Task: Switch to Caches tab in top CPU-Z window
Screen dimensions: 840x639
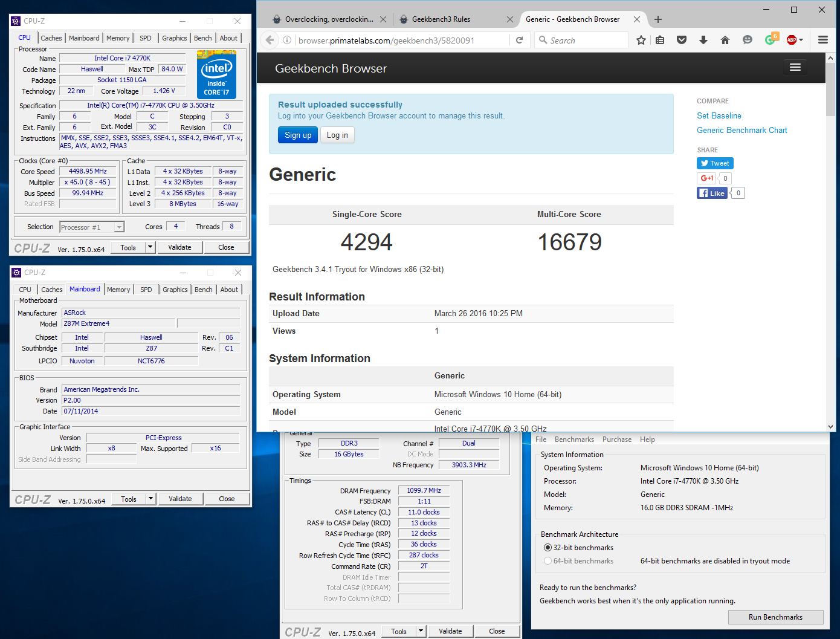Action: (51, 38)
